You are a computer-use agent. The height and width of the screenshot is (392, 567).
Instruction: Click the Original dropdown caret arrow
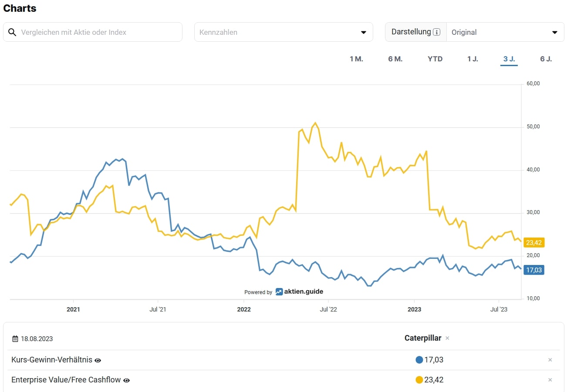[x=555, y=32]
